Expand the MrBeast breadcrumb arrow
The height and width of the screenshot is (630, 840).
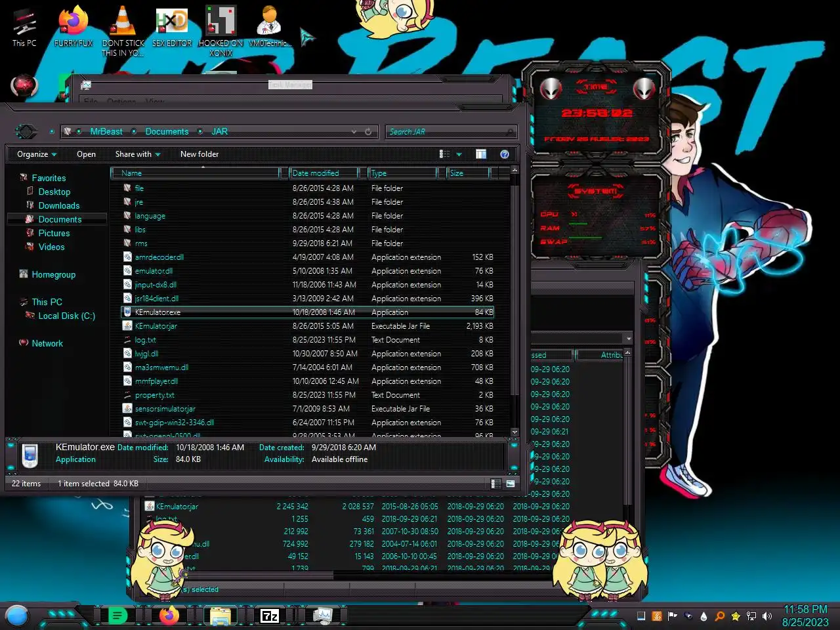tap(134, 132)
